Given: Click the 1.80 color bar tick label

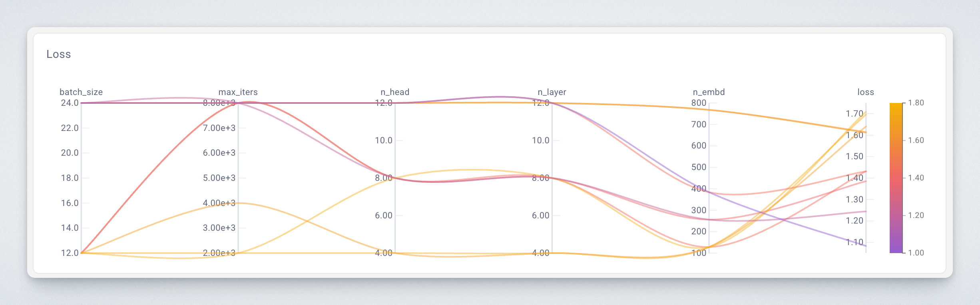Looking at the screenshot, I should (x=916, y=103).
